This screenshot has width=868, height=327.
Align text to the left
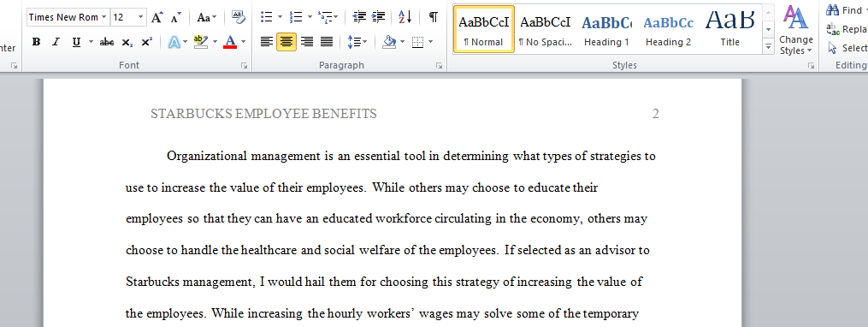point(267,42)
